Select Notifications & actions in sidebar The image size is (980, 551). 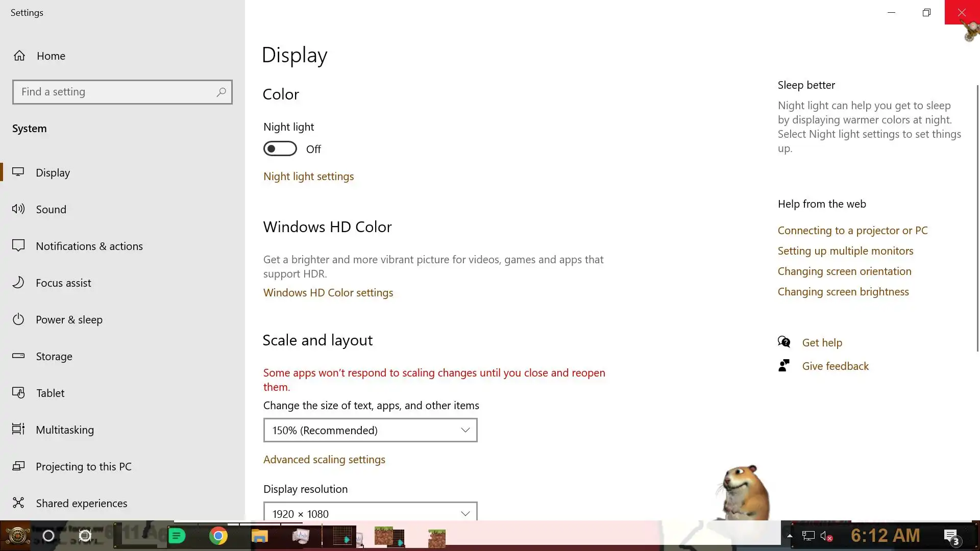[x=89, y=246]
